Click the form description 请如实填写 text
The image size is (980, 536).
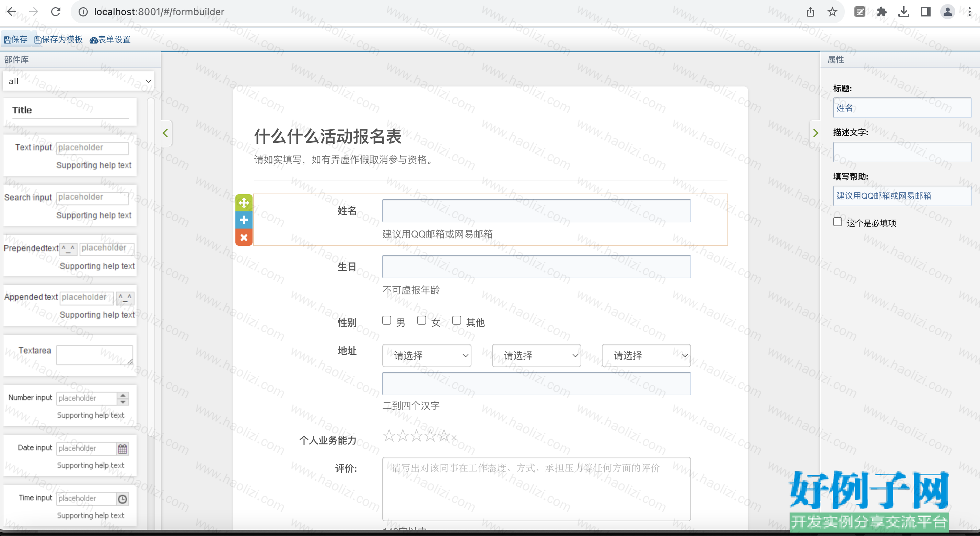pos(344,160)
